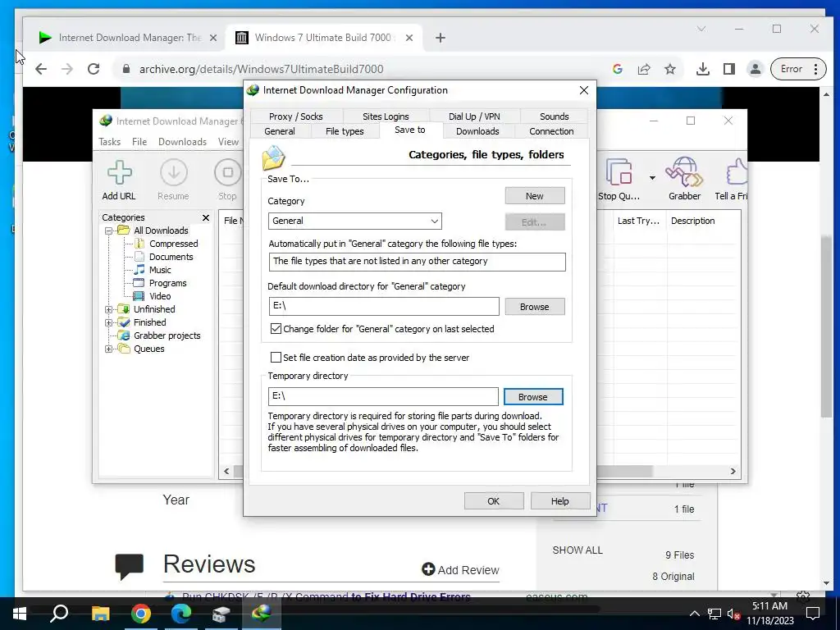Bookmark this page with star icon
This screenshot has width=840, height=630.
(x=670, y=69)
